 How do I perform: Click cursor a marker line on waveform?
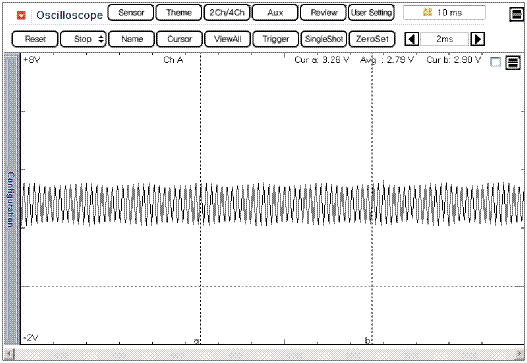pyautogui.click(x=201, y=198)
